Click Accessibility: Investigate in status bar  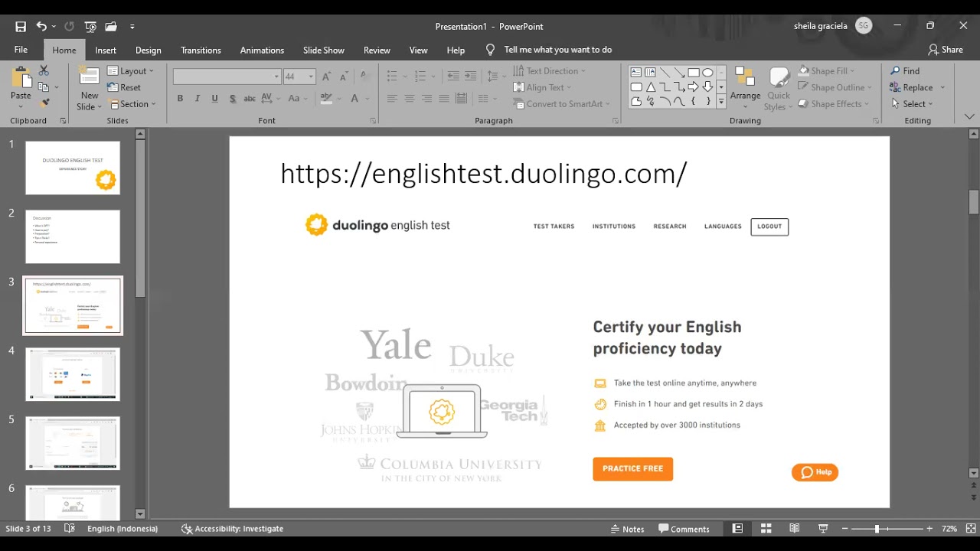pos(232,529)
